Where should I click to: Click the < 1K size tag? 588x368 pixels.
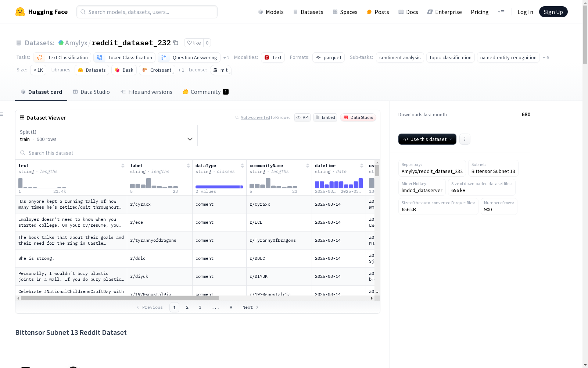pos(38,70)
